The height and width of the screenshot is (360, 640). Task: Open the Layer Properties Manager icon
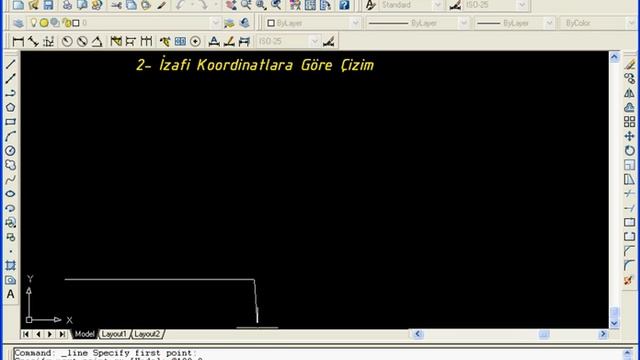tap(18, 23)
